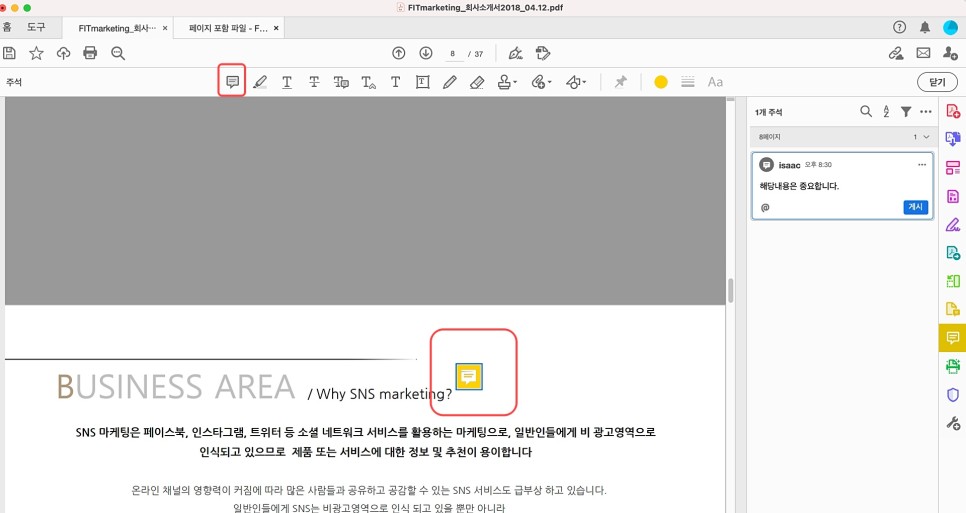Image resolution: width=966 pixels, height=513 pixels.
Task: Switch to the 도구 tab
Action: pos(36,27)
